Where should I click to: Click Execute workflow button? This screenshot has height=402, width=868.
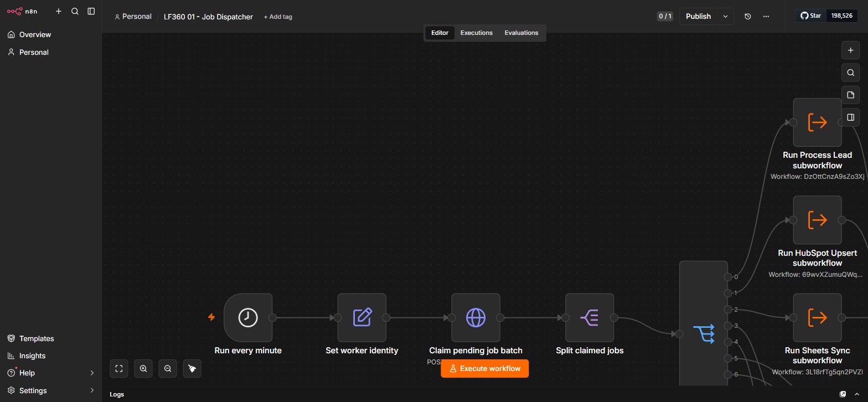[x=484, y=368]
